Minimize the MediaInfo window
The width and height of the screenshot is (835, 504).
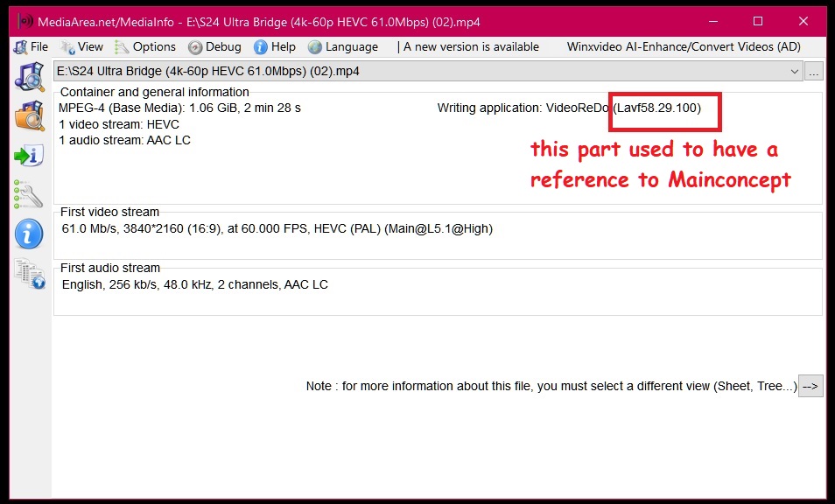point(713,21)
